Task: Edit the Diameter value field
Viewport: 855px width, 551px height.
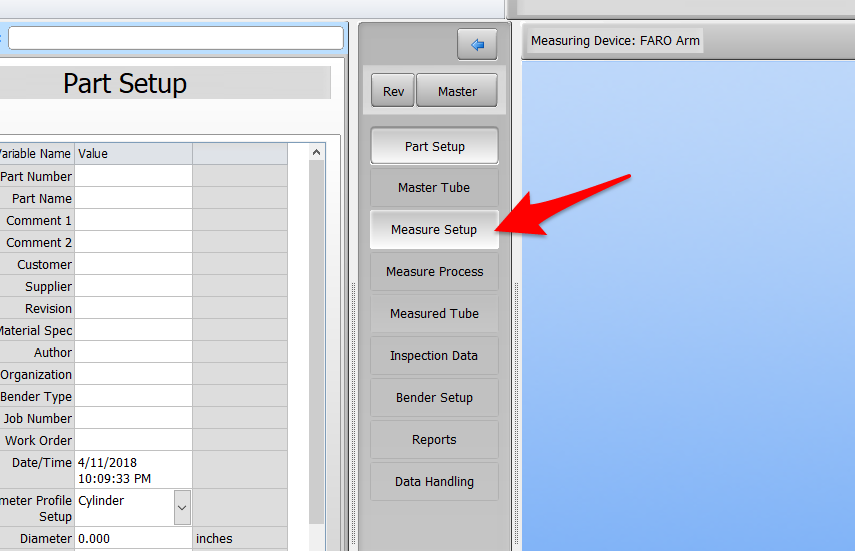Action: 133,539
